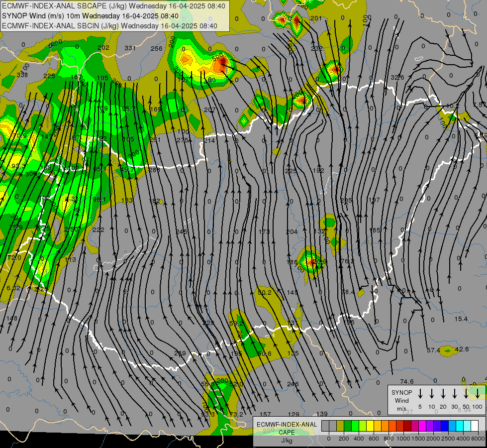Click the map value '72.0'
The width and height of the screenshot is (487, 448).
(x=14, y=258)
